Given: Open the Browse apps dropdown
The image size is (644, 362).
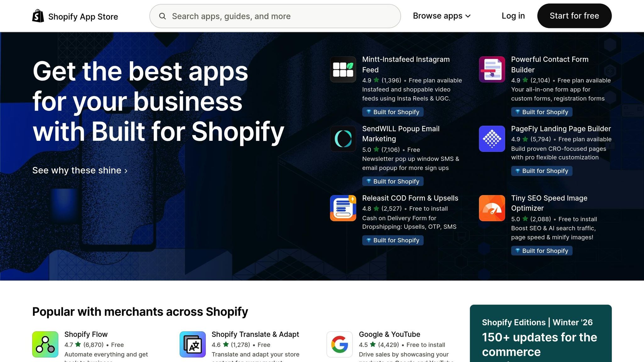Looking at the screenshot, I should click(437, 16).
